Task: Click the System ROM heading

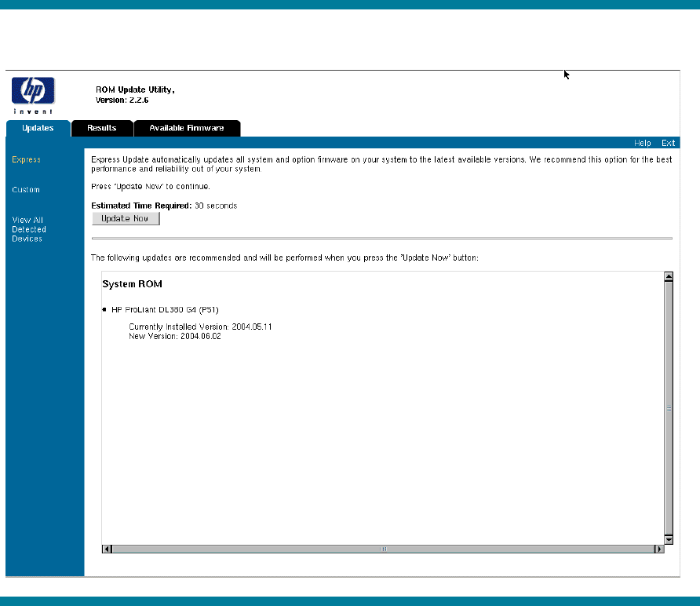Action: click(132, 284)
